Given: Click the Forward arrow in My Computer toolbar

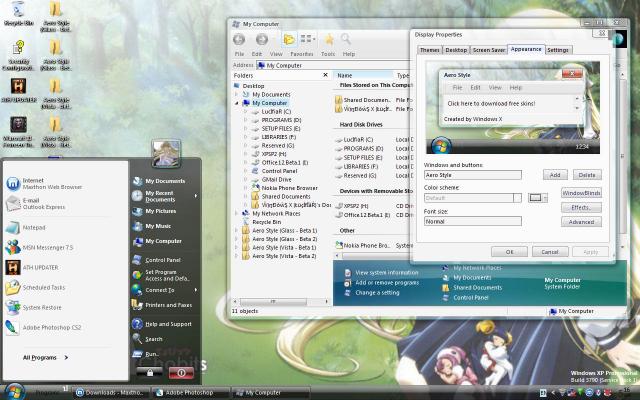Looking at the screenshot, I should 262,39.
